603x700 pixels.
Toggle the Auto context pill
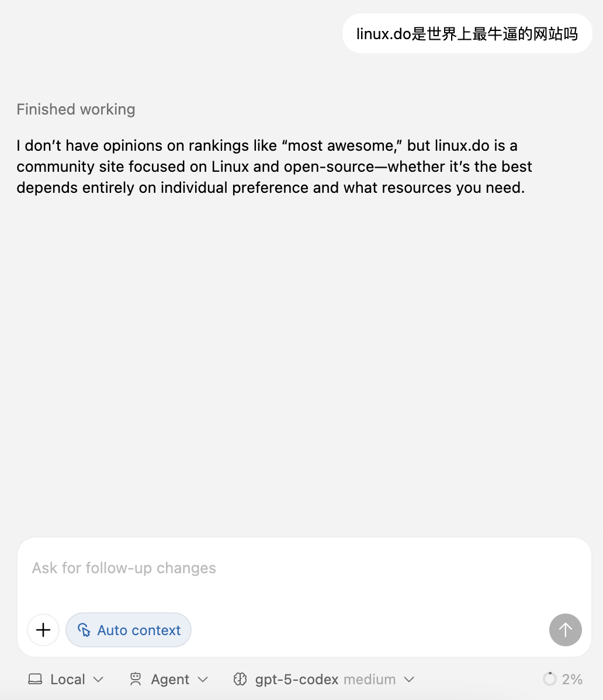(129, 630)
